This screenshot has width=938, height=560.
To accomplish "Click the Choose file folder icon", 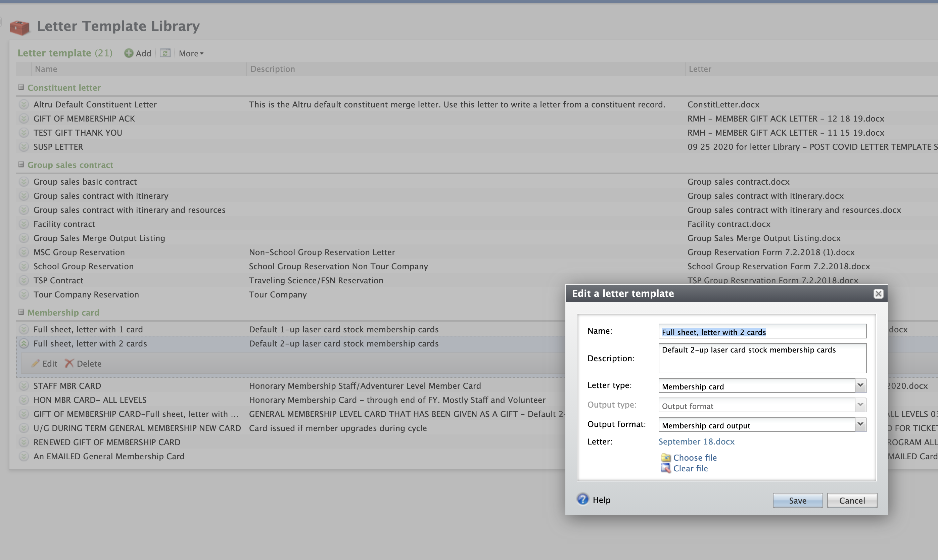I will (x=666, y=458).
